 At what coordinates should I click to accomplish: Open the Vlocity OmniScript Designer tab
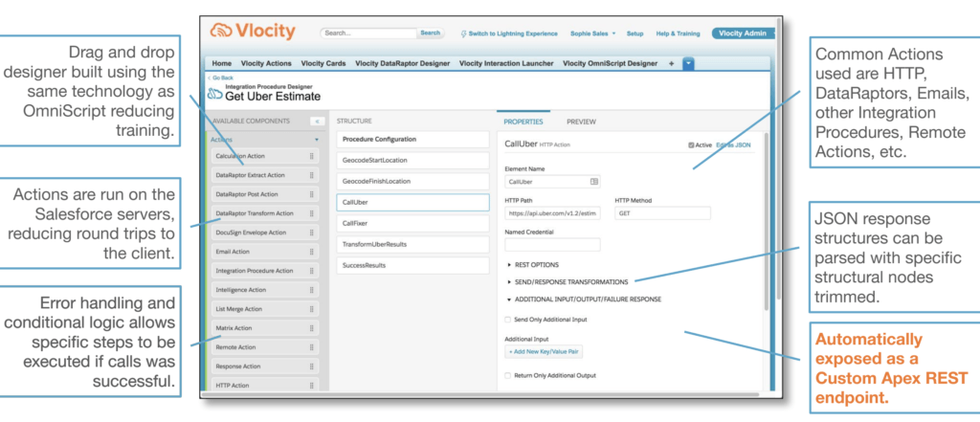[610, 63]
